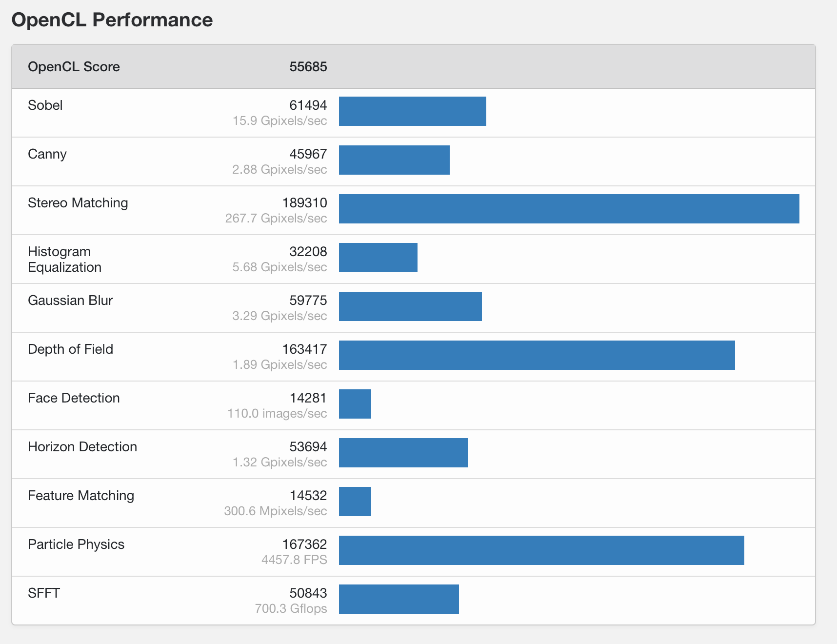The image size is (837, 644).
Task: Click the Histogram Equalization label
Action: pos(64,260)
